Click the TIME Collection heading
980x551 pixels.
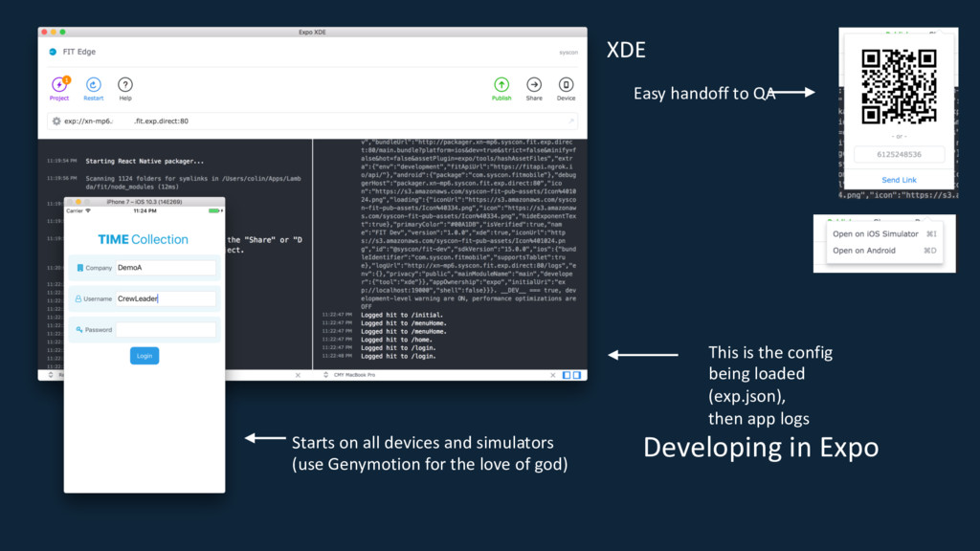click(x=144, y=239)
